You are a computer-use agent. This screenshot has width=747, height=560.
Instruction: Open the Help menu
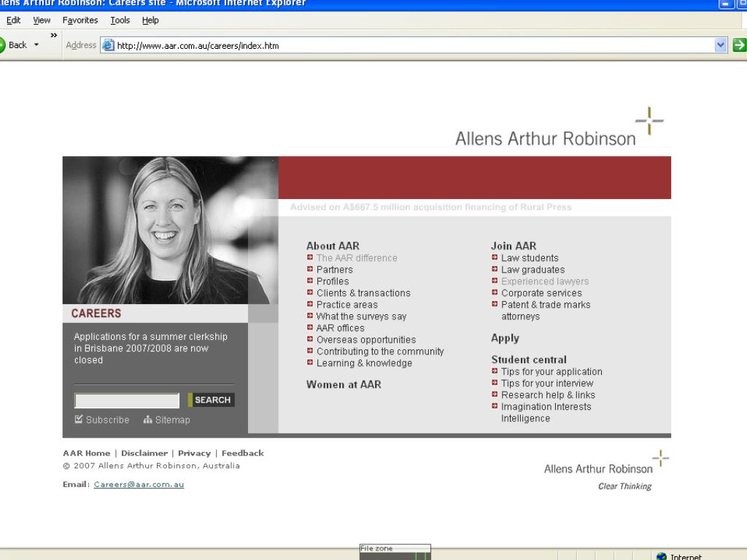(150, 20)
